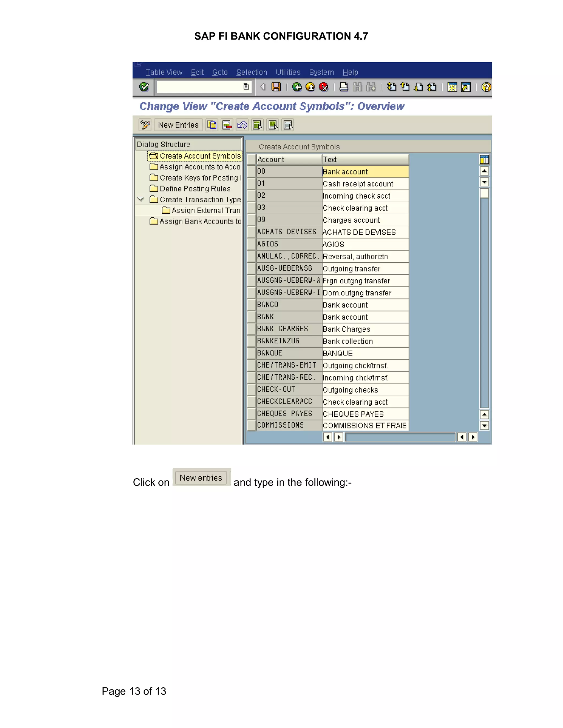Select row selector for BANK CHARGES
The width and height of the screenshot is (563, 728).
(252, 329)
